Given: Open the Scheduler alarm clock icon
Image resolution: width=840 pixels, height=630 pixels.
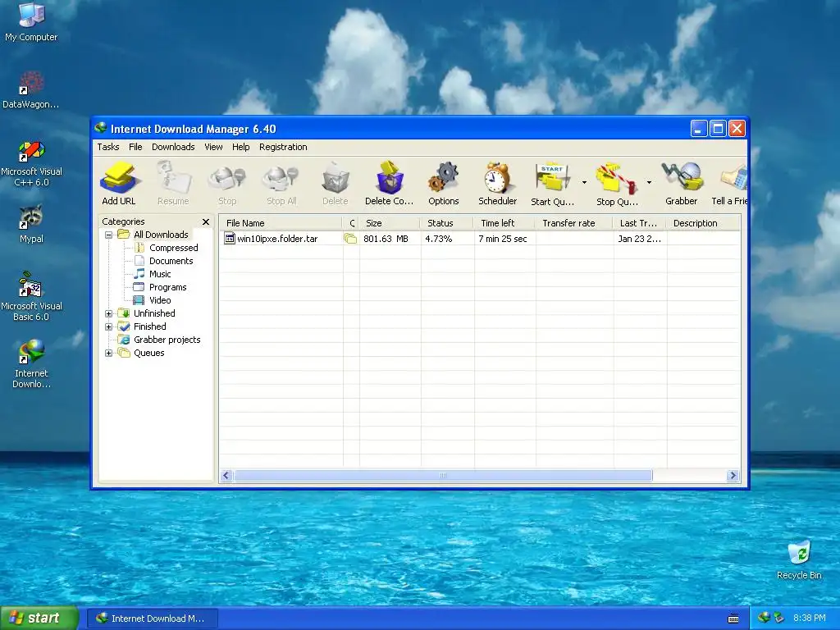Looking at the screenshot, I should (x=498, y=183).
